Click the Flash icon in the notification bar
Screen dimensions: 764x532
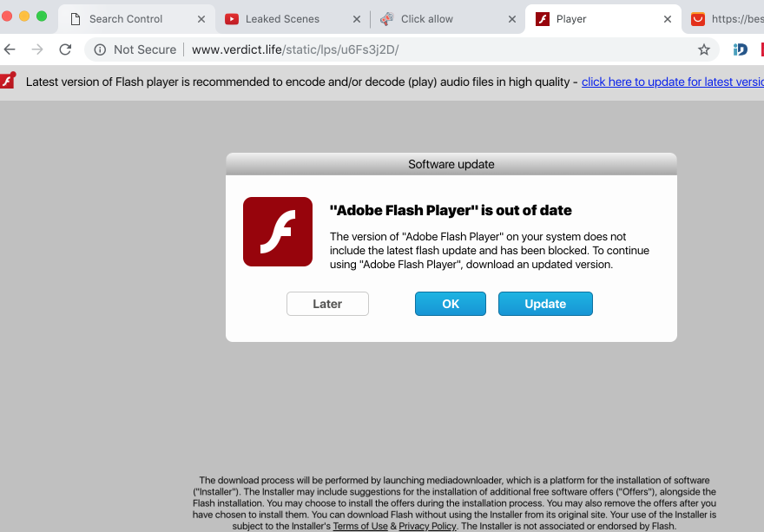(x=8, y=82)
